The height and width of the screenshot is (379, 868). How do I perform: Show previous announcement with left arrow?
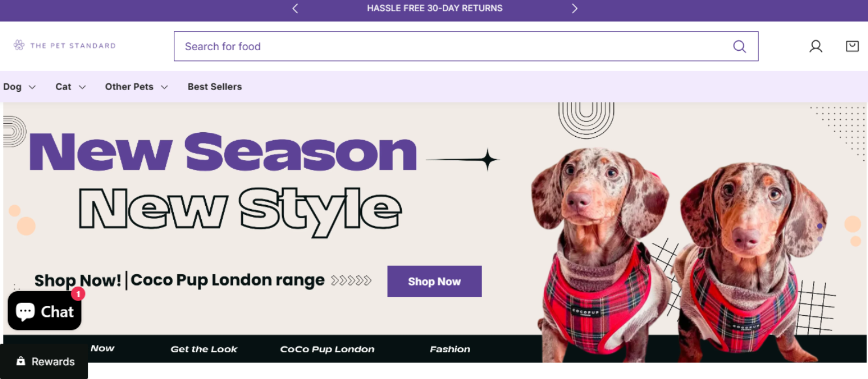(295, 8)
